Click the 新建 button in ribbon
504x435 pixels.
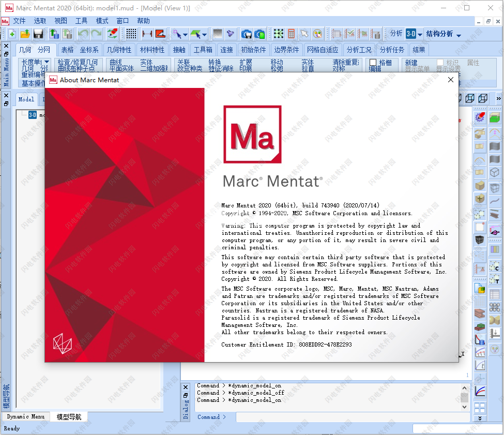(x=411, y=63)
